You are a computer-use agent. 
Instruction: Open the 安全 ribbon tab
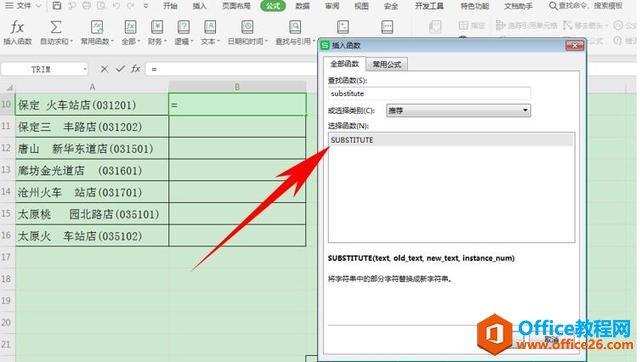391,6
